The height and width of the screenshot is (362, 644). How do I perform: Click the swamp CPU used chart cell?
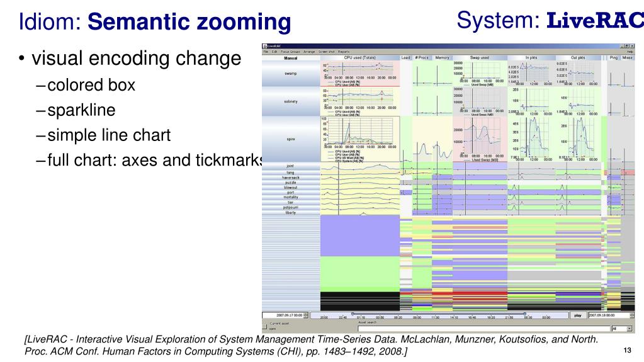pyautogui.click(x=360, y=74)
